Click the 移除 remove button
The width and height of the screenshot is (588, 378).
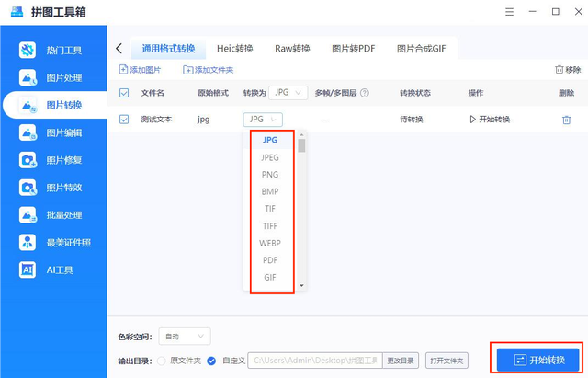[x=568, y=70]
